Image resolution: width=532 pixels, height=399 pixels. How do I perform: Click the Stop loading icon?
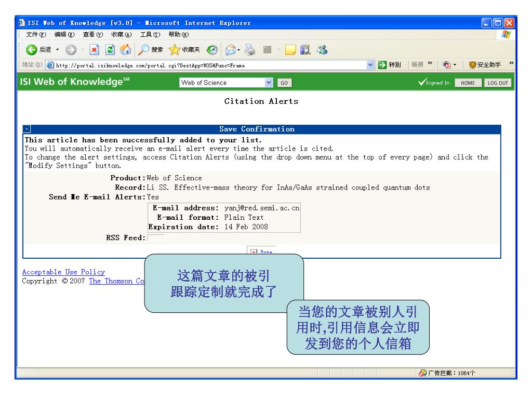pos(94,50)
